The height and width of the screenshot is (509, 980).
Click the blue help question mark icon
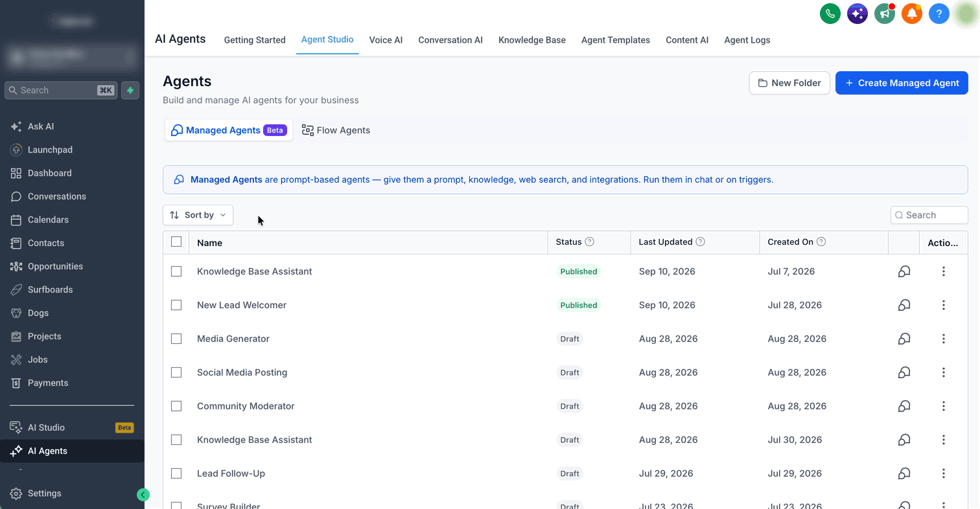[939, 14]
